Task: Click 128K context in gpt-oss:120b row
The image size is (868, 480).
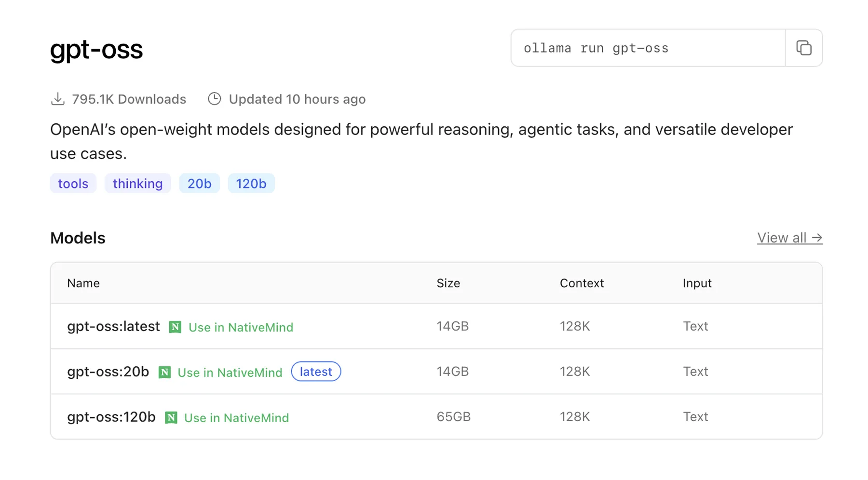Action: [575, 417]
